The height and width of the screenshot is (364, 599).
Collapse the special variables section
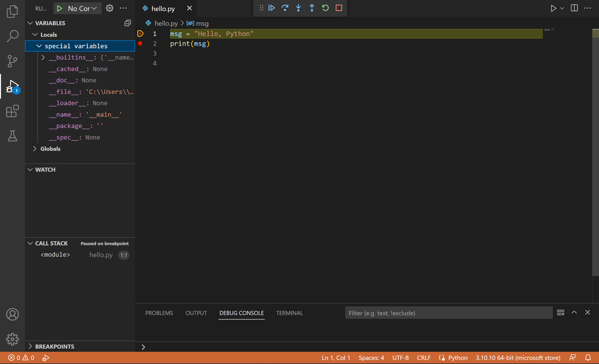(x=39, y=46)
